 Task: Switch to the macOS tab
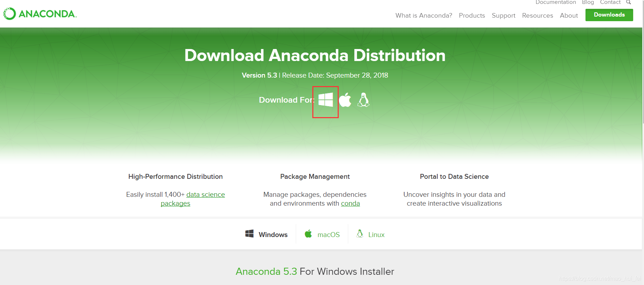click(x=322, y=234)
